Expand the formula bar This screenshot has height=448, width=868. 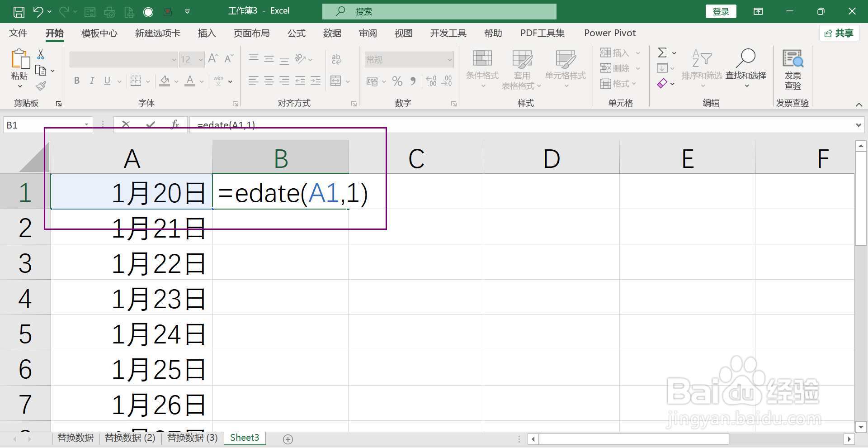[x=859, y=125]
